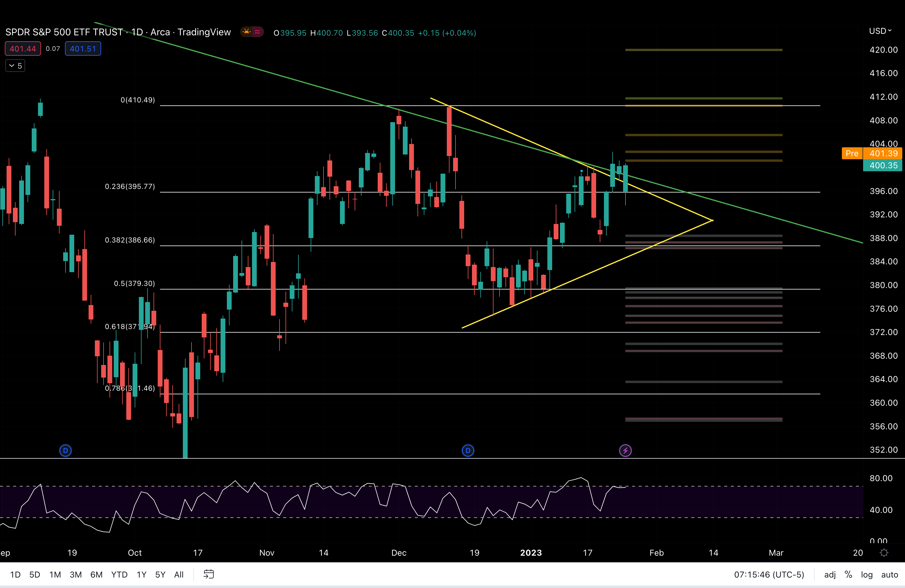Image resolution: width=905 pixels, height=588 pixels.
Task: Select the All time range tab
Action: pyautogui.click(x=179, y=575)
